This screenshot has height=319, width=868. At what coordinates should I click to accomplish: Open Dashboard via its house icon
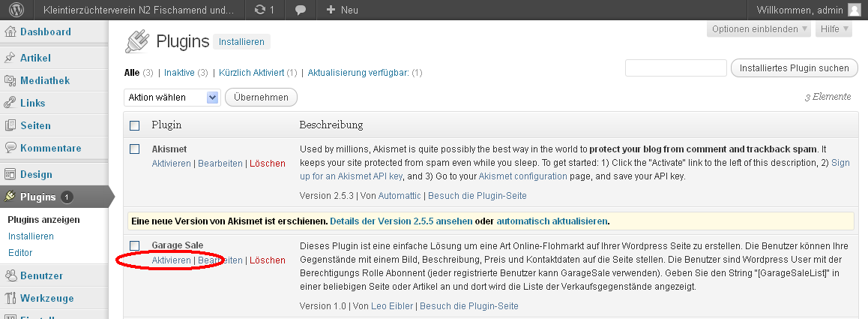10,32
